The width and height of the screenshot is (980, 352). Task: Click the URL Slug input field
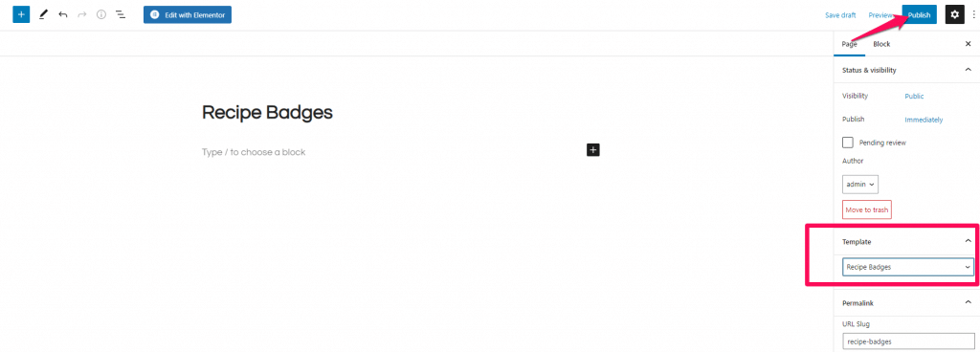coord(908,341)
